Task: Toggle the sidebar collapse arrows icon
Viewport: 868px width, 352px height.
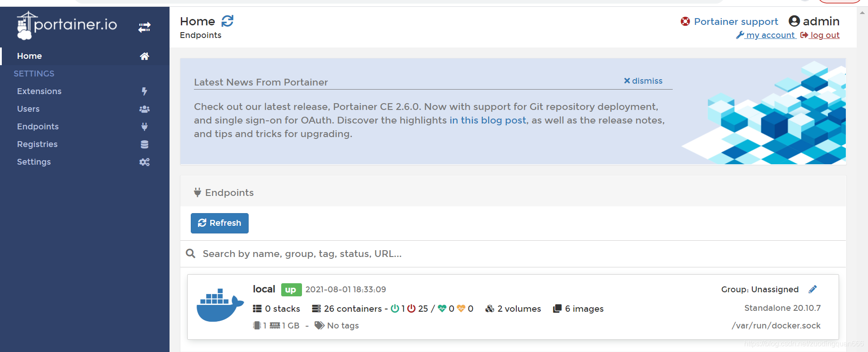Action: tap(144, 28)
